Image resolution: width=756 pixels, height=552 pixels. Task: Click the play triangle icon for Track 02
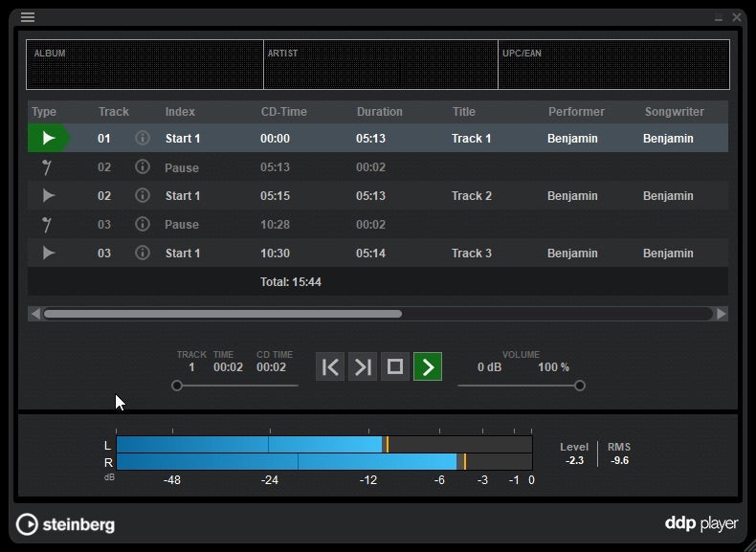tap(48, 196)
